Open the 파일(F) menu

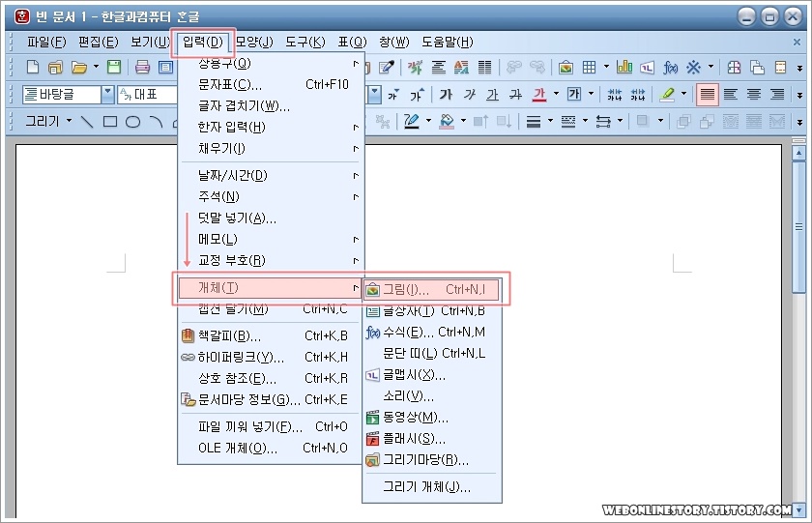click(46, 43)
